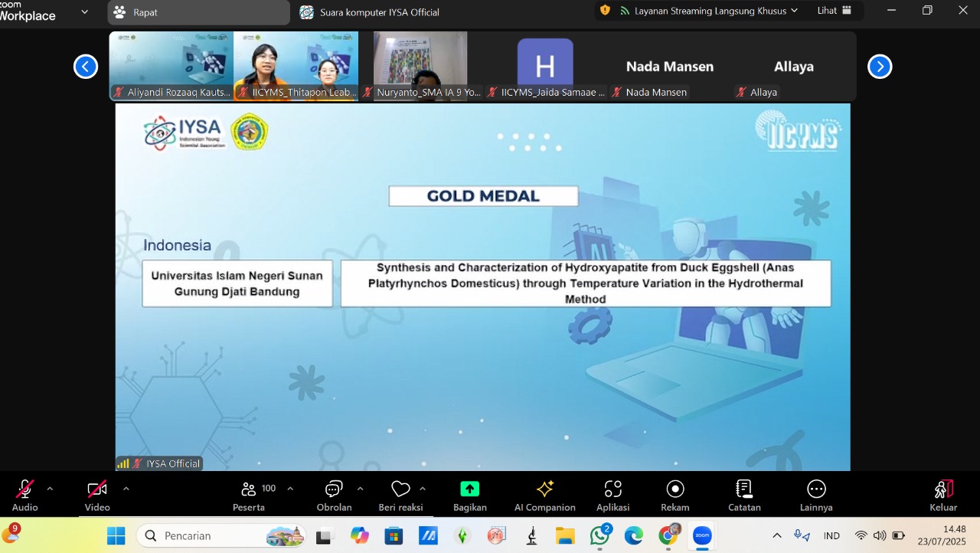
Task: Open AI Companion sparkle icon
Action: pos(544,489)
